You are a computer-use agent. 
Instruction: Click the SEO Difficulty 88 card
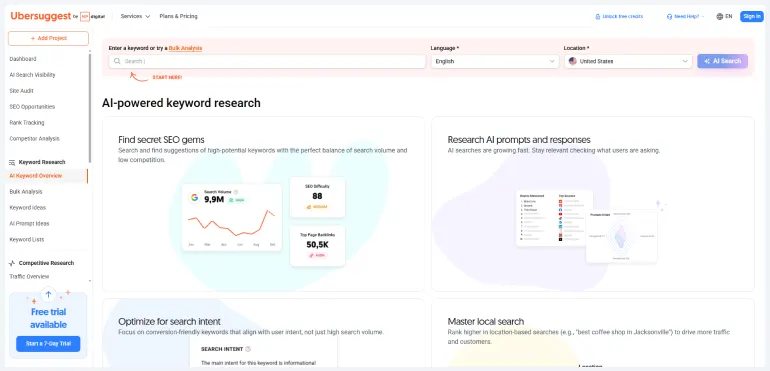tap(317, 197)
